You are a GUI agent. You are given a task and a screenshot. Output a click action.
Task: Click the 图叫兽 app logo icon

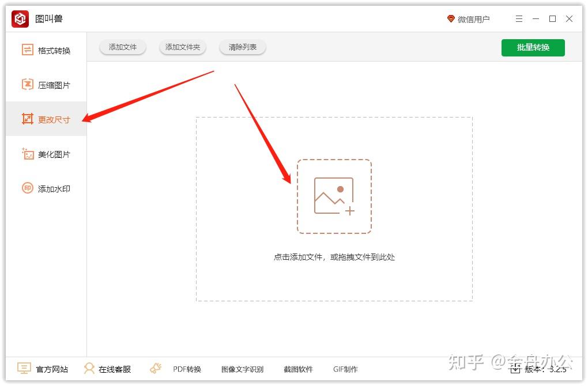pyautogui.click(x=19, y=18)
